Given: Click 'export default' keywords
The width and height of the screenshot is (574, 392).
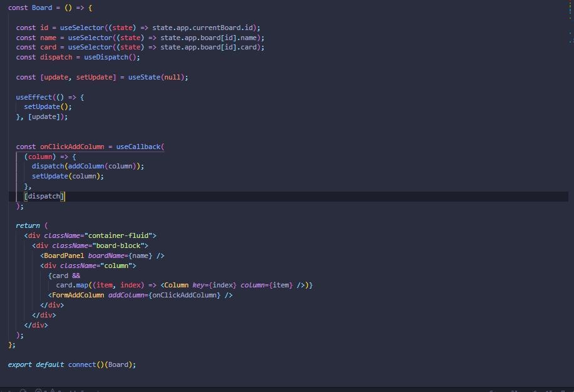Looking at the screenshot, I should pos(36,365).
